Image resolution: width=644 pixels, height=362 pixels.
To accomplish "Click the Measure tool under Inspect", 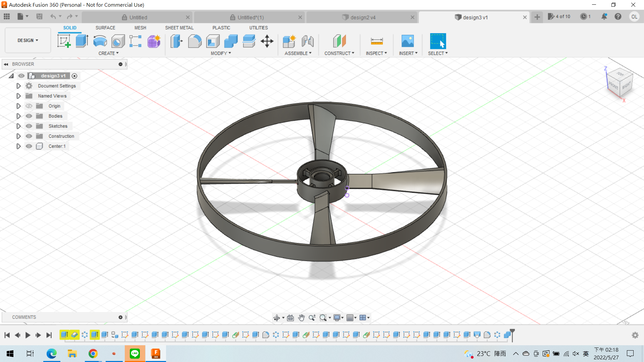I will 376,41.
